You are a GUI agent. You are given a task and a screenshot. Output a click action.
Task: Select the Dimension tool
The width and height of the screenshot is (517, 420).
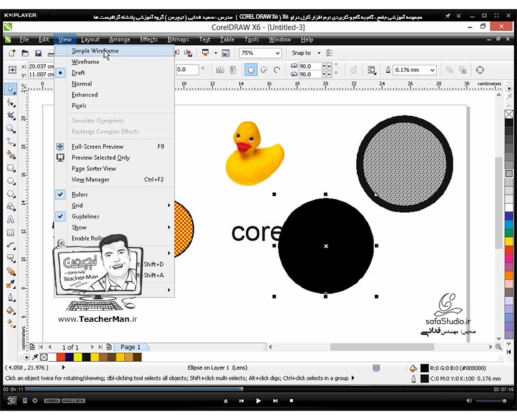point(10,246)
